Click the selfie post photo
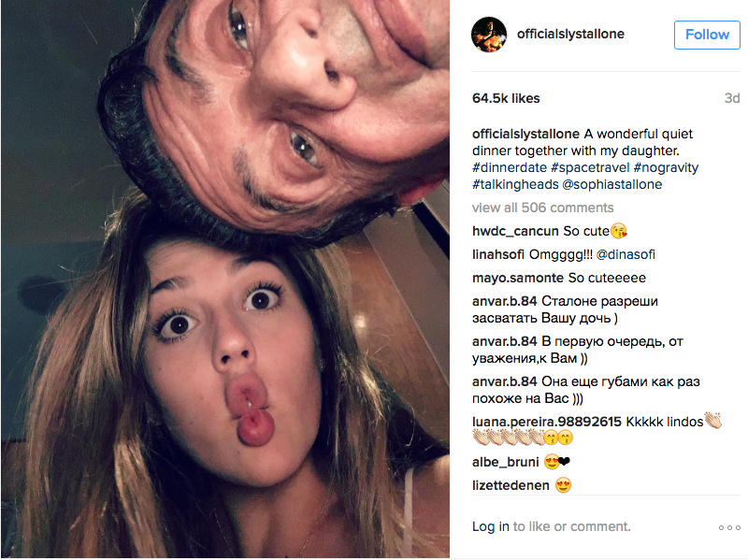Screen dimensions: 748x560 point(224,280)
